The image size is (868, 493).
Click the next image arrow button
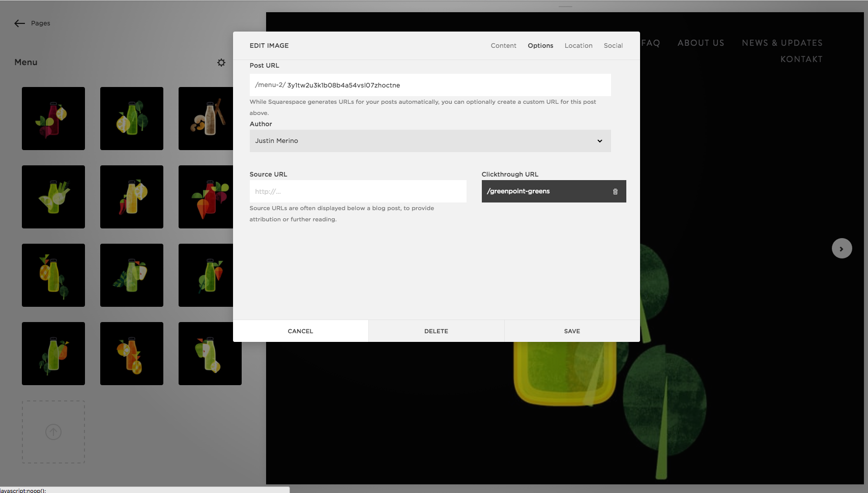point(842,249)
